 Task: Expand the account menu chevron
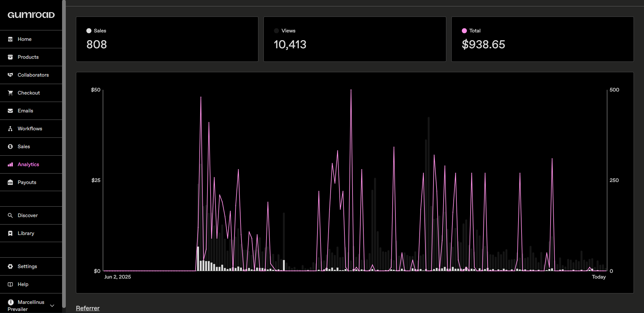point(52,306)
